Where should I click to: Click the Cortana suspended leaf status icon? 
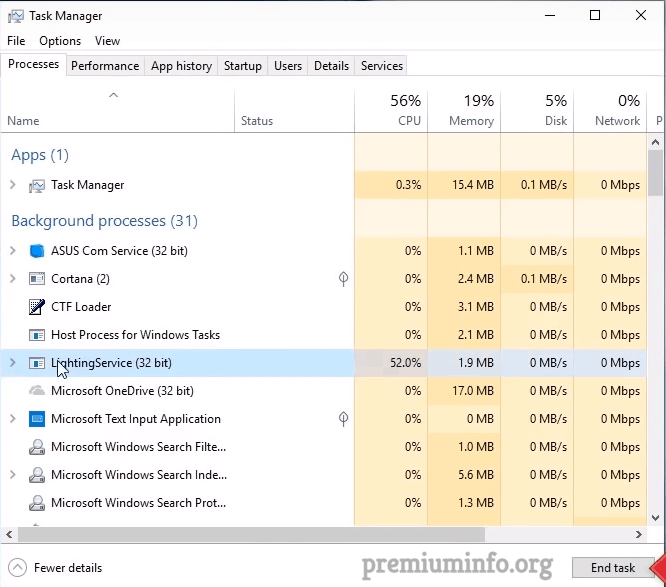(343, 279)
